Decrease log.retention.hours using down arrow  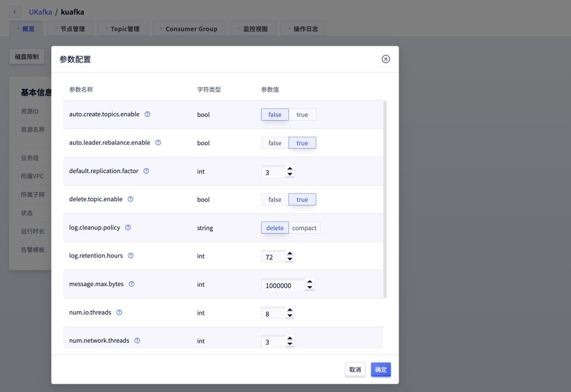pyautogui.click(x=290, y=259)
